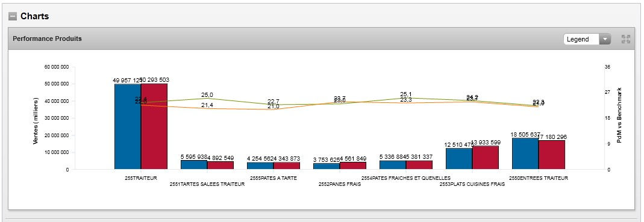Click red bar for 2554PATES FRAICHES ET QUENELLES

click(419, 165)
